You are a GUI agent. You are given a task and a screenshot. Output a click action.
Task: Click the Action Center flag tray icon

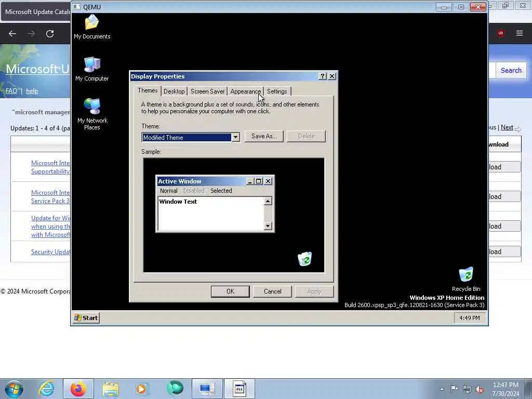pos(454,389)
